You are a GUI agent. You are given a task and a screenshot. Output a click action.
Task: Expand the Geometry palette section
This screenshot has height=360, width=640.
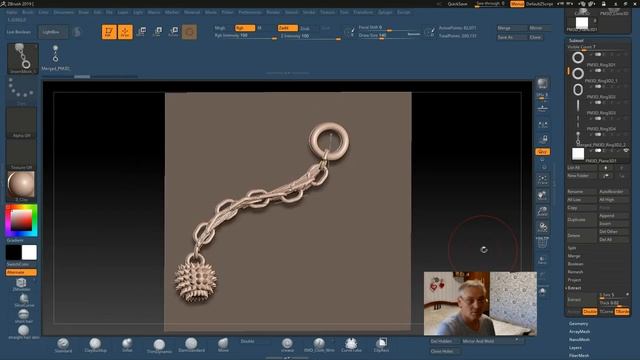pos(578,323)
